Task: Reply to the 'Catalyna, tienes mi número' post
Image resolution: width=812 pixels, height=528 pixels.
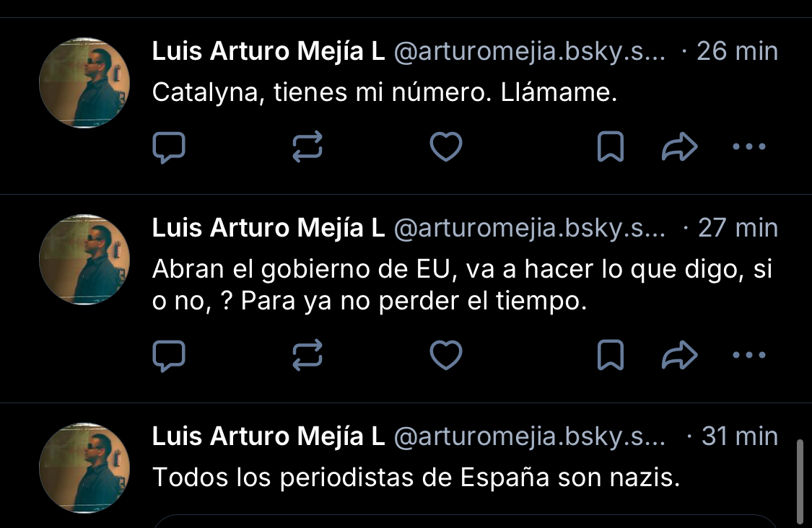Action: 170,148
